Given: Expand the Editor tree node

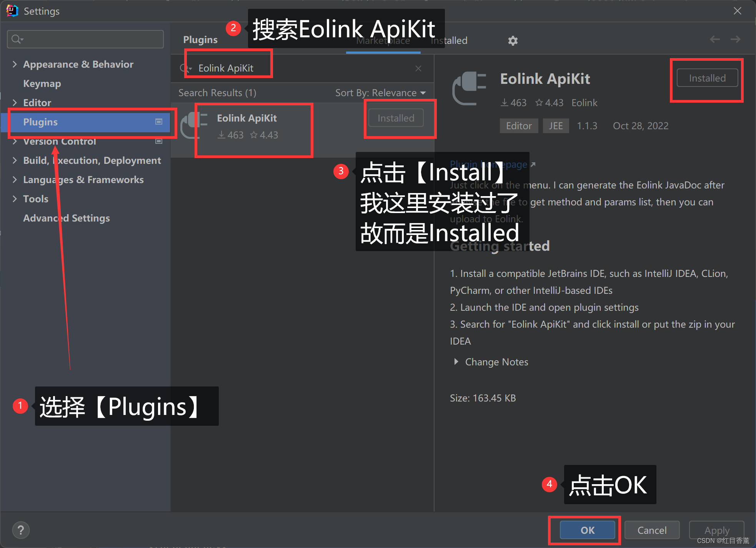Looking at the screenshot, I should (15, 102).
